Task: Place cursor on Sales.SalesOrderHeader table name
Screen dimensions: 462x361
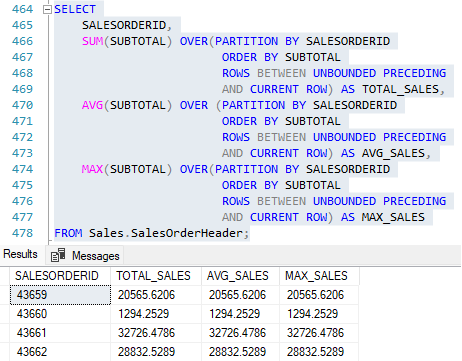Action: 166,233
